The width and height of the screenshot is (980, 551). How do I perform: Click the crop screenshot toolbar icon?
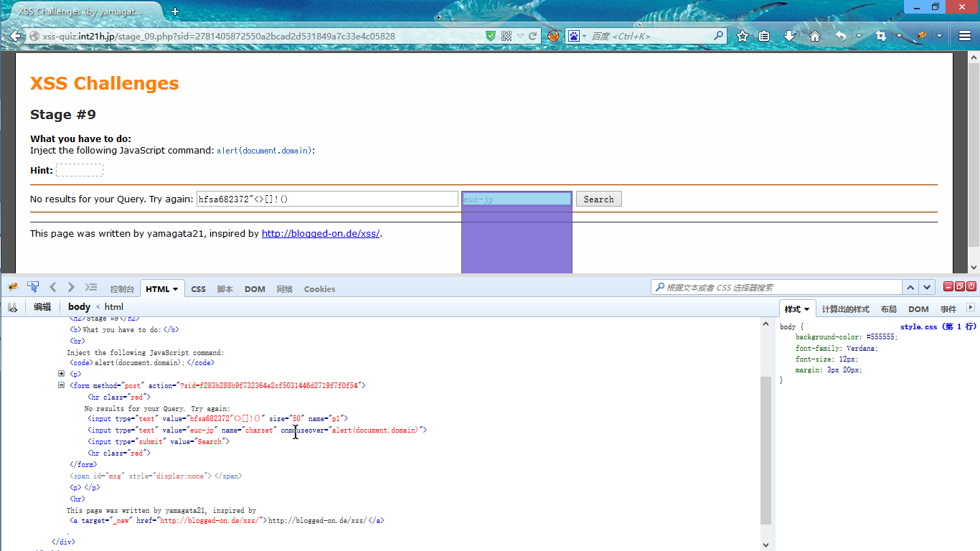click(x=881, y=36)
